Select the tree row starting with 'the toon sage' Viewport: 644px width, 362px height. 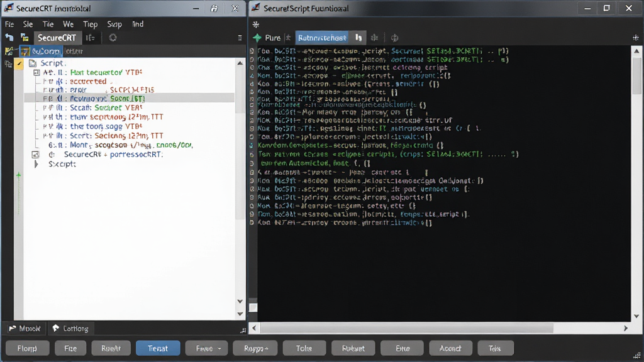pyautogui.click(x=94, y=126)
